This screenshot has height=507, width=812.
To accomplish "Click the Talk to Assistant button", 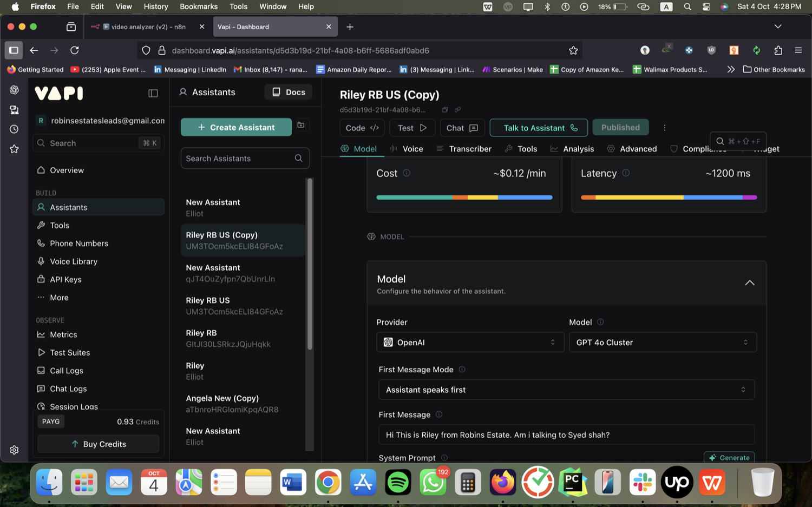I will (539, 128).
